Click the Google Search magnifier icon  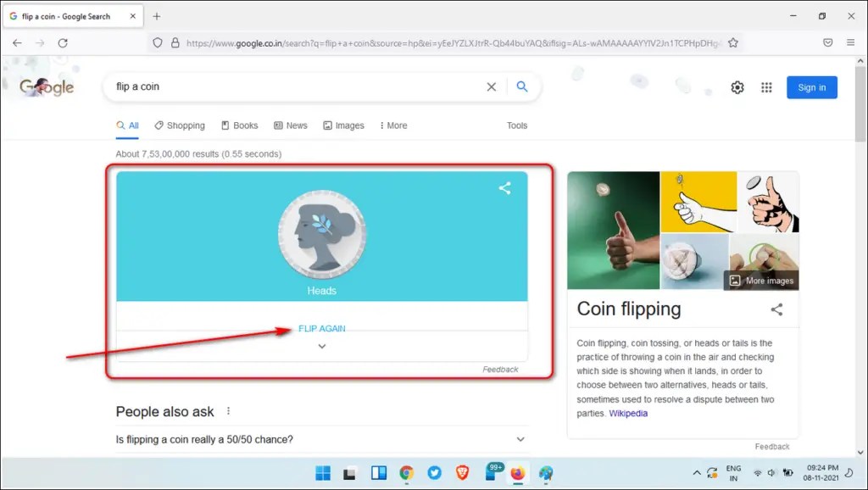(521, 86)
